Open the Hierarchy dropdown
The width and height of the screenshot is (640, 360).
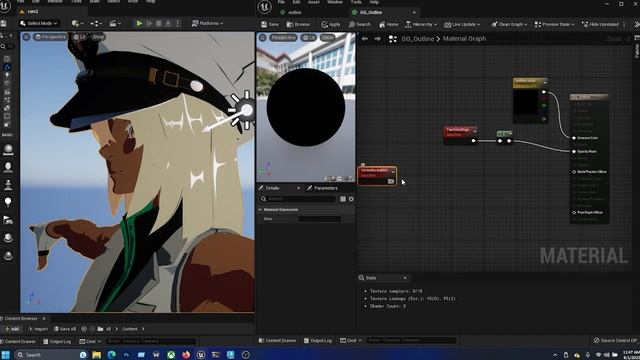pos(421,24)
